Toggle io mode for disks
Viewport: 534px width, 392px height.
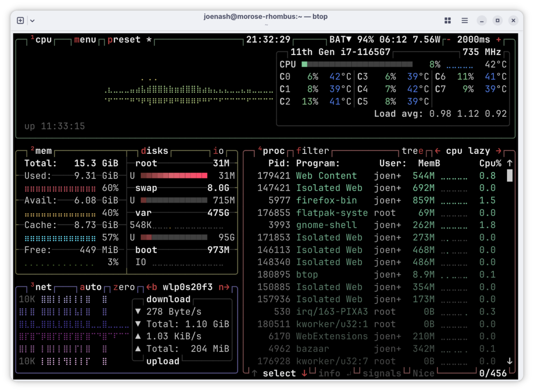click(x=218, y=151)
